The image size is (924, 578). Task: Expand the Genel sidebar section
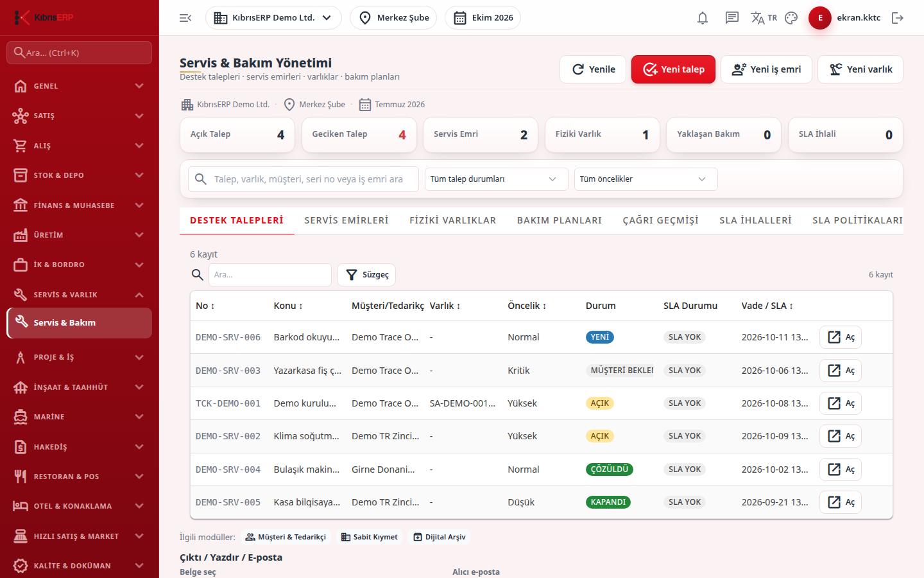click(x=79, y=86)
